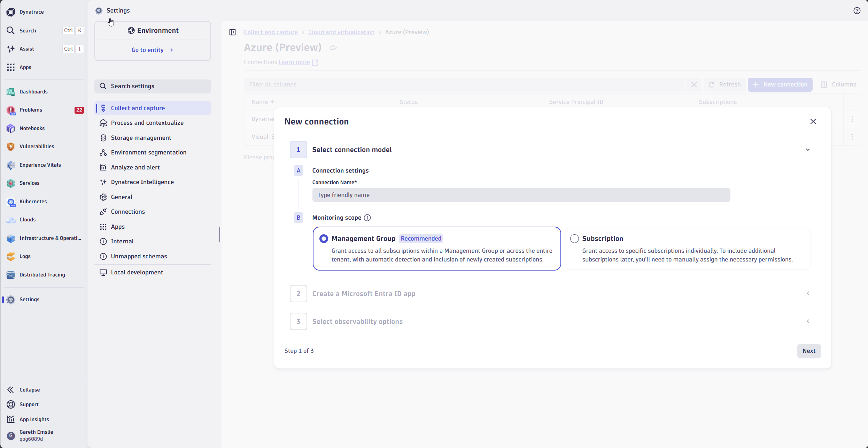Navigate to Cloud and virtualization breadcrumb
The width and height of the screenshot is (868, 448).
tap(341, 32)
